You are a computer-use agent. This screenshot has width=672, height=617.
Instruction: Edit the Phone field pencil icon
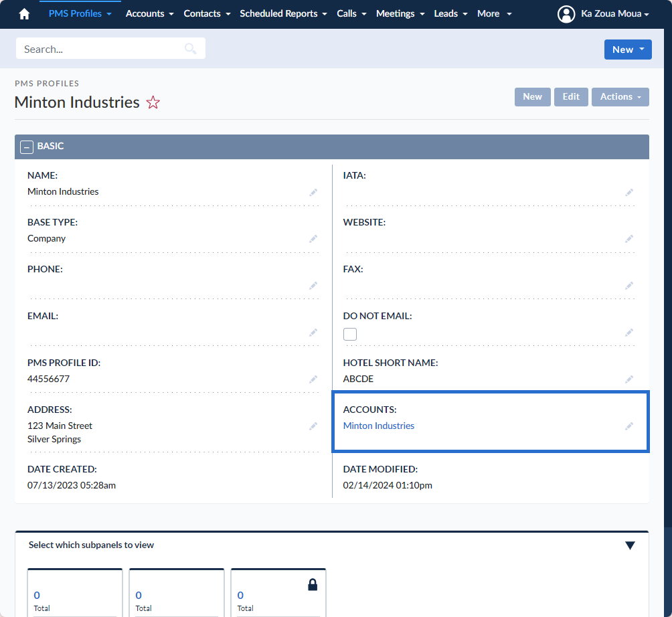(x=313, y=285)
